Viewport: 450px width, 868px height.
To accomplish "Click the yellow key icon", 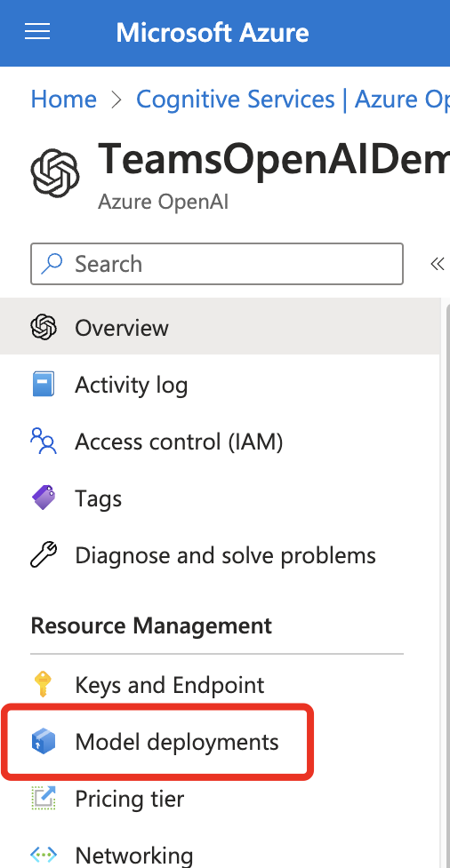I will point(43,684).
